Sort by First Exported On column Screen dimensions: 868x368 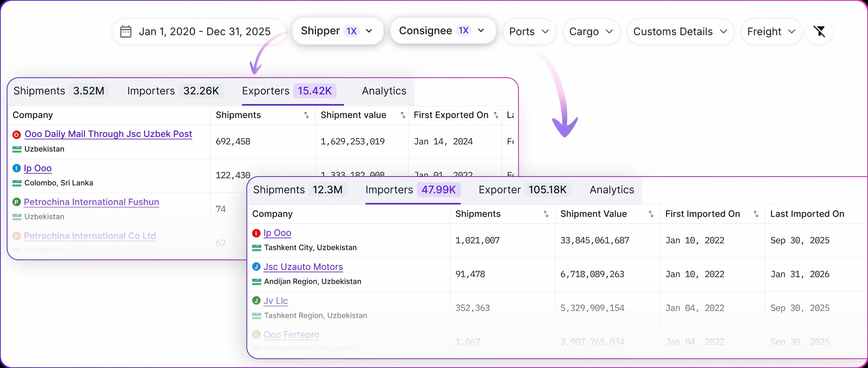coord(496,115)
